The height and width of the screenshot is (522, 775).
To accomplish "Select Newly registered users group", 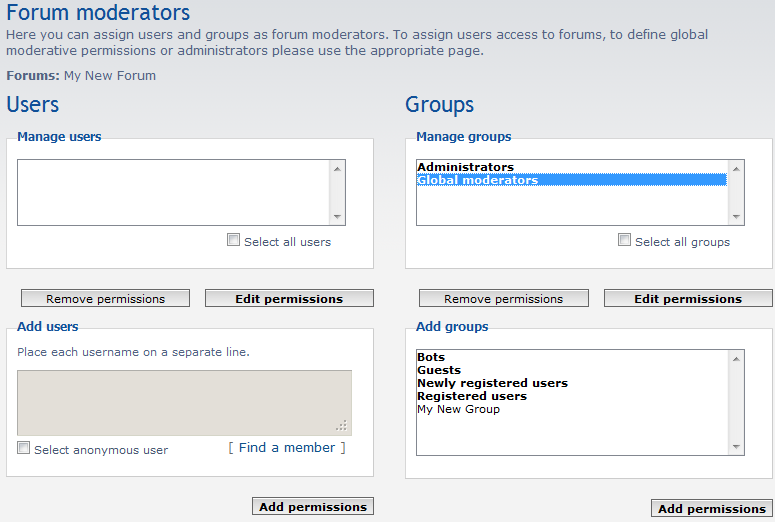I will [x=492, y=383].
